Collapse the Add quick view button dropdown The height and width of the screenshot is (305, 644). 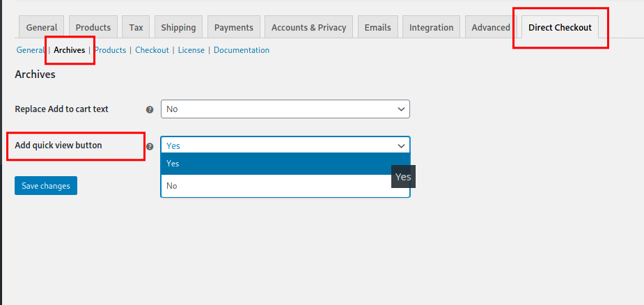click(285, 146)
